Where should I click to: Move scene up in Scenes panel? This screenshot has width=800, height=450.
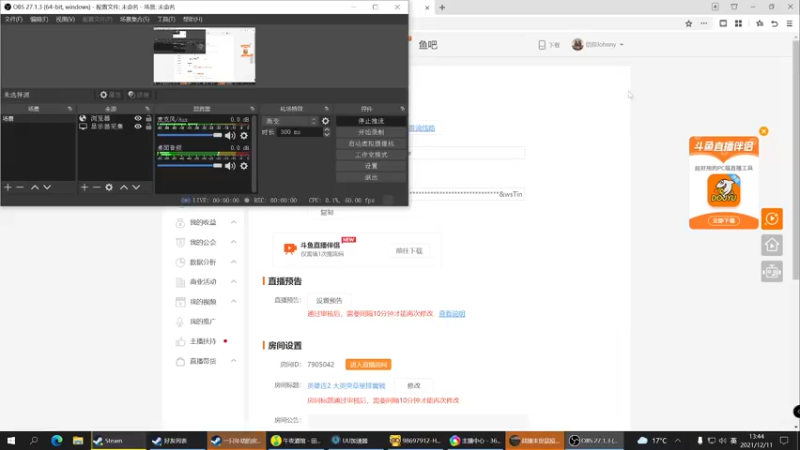35,187
